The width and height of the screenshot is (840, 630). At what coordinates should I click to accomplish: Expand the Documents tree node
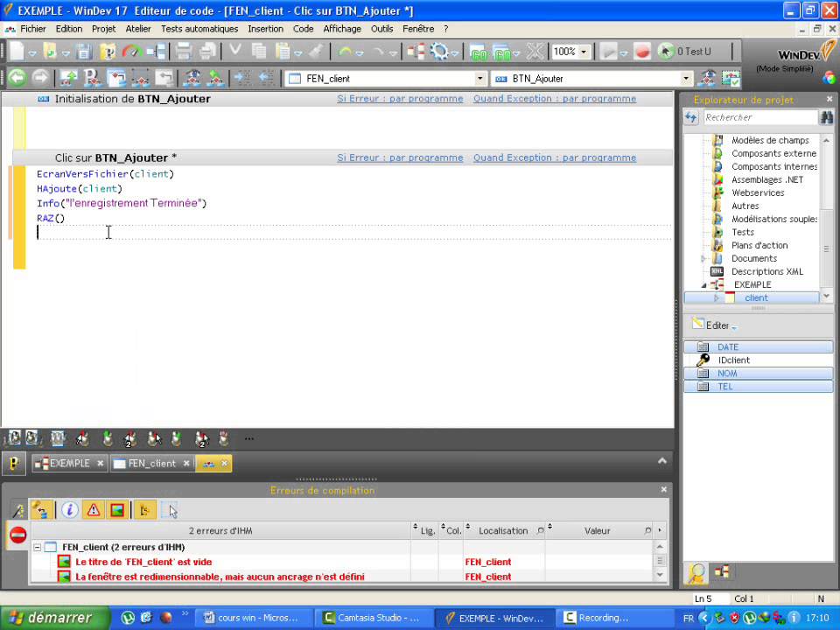pyautogui.click(x=703, y=259)
